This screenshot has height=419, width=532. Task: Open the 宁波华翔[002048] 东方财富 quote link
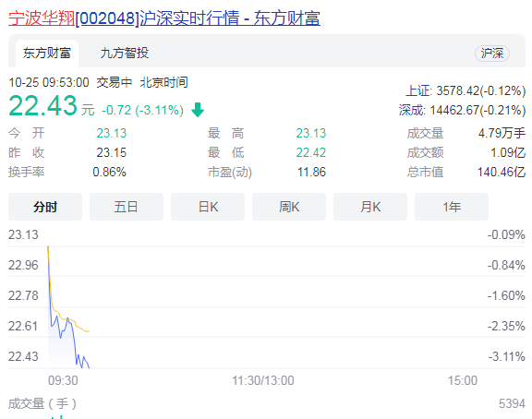click(164, 18)
